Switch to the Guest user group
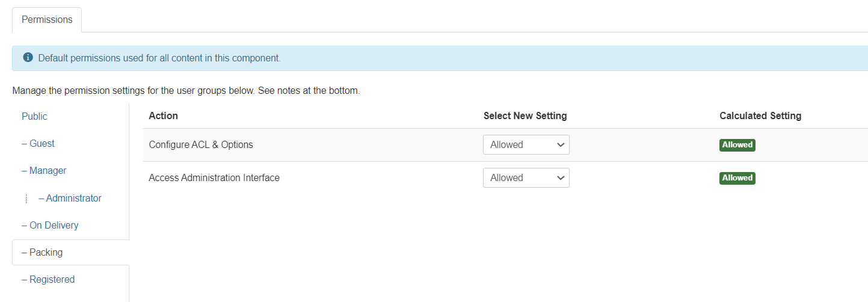 [42, 143]
